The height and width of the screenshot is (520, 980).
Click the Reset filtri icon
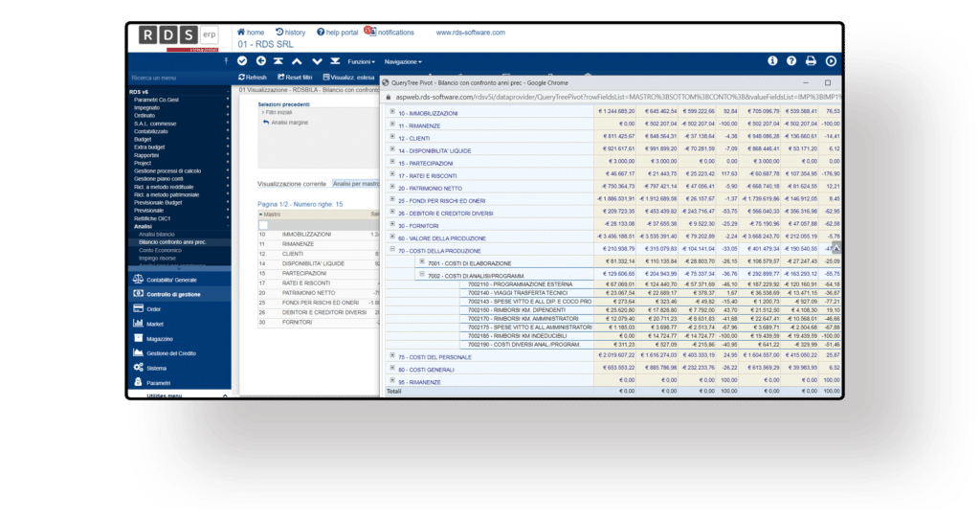(280, 77)
